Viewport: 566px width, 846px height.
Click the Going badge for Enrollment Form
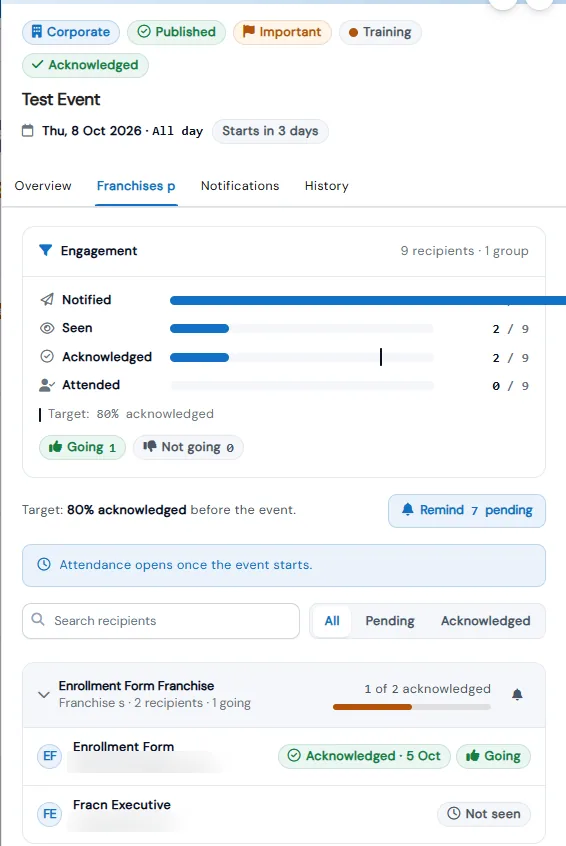click(493, 756)
